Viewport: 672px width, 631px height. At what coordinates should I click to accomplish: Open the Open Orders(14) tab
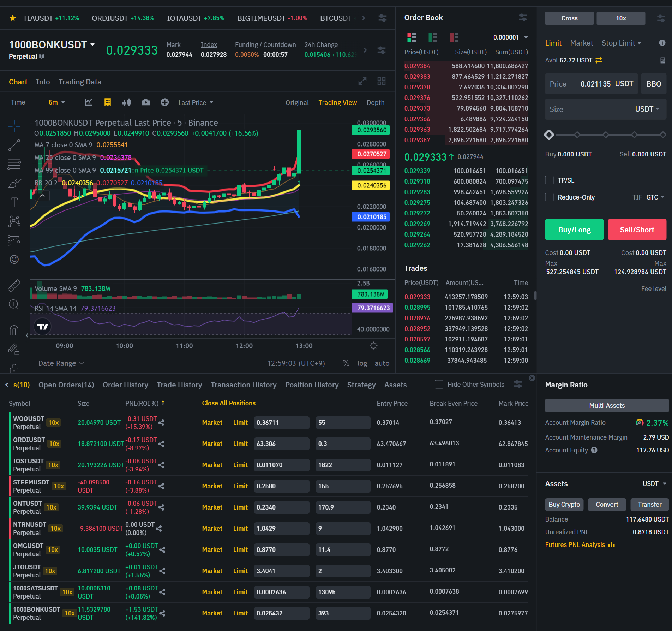click(x=66, y=385)
